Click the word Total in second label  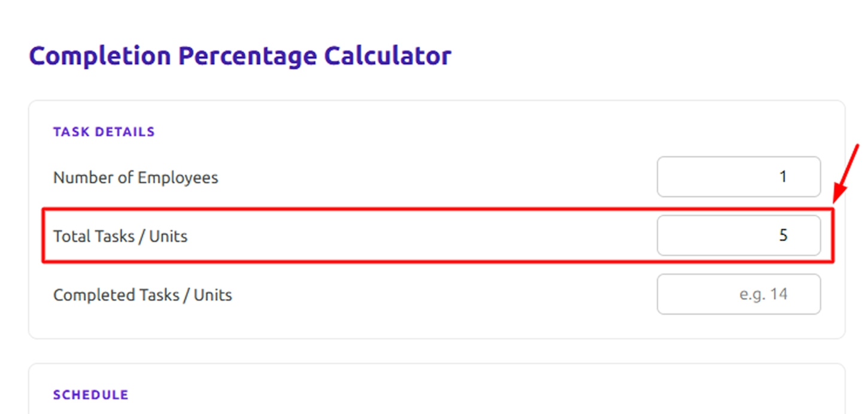(68, 236)
